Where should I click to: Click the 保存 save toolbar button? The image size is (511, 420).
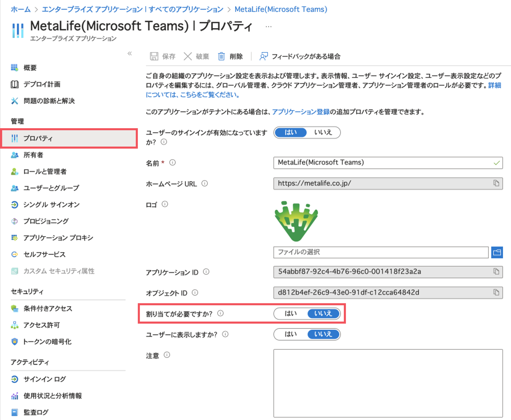tap(162, 56)
